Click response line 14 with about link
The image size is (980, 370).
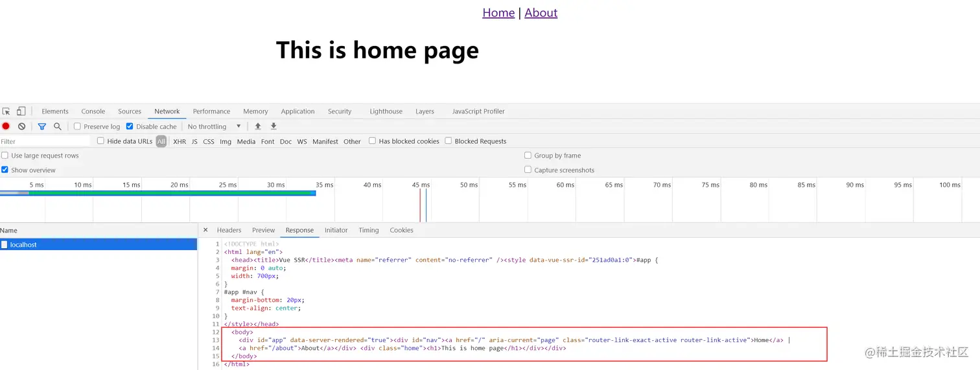coord(402,348)
